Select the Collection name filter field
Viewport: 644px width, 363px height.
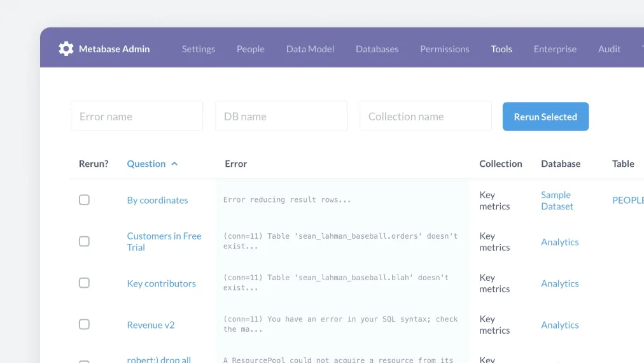click(x=425, y=117)
